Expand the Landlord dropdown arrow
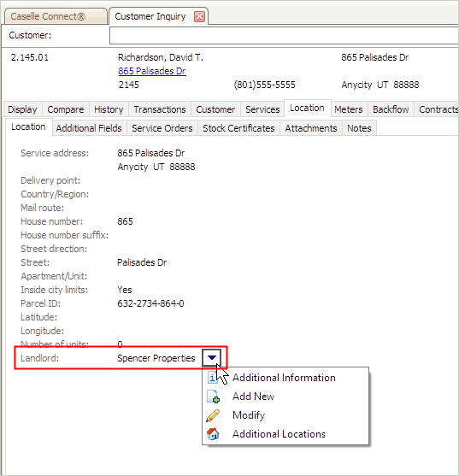Viewport: 459px width, 476px height. click(212, 357)
